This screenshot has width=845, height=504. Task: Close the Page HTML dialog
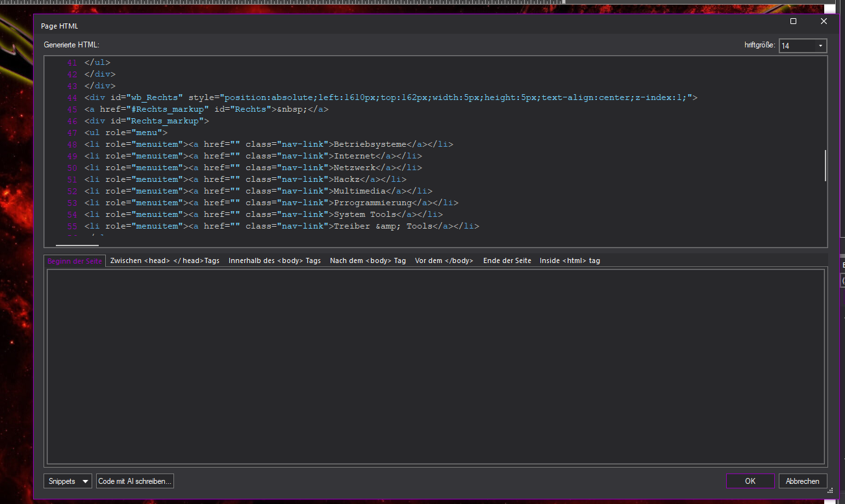(824, 21)
